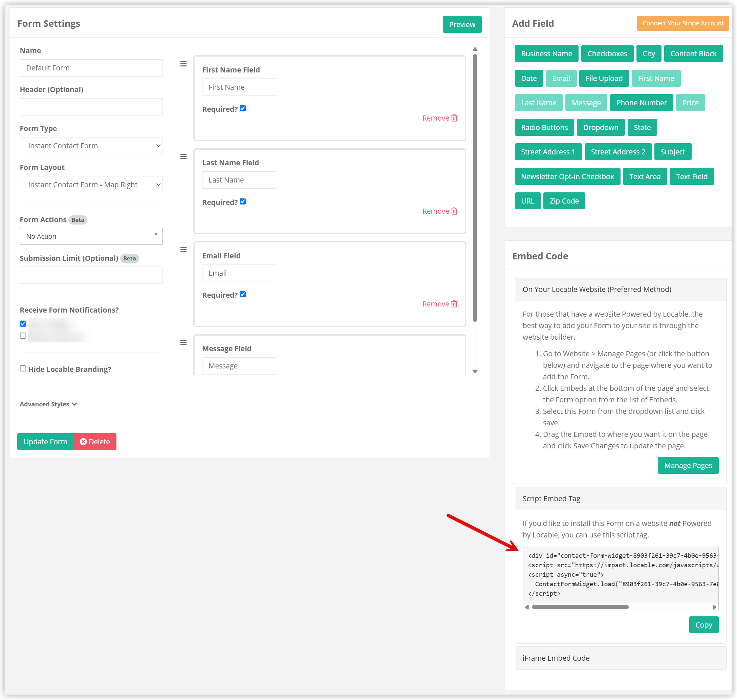This screenshot has height=700, width=737.
Task: Click the Header (Optional) input
Action: click(91, 107)
